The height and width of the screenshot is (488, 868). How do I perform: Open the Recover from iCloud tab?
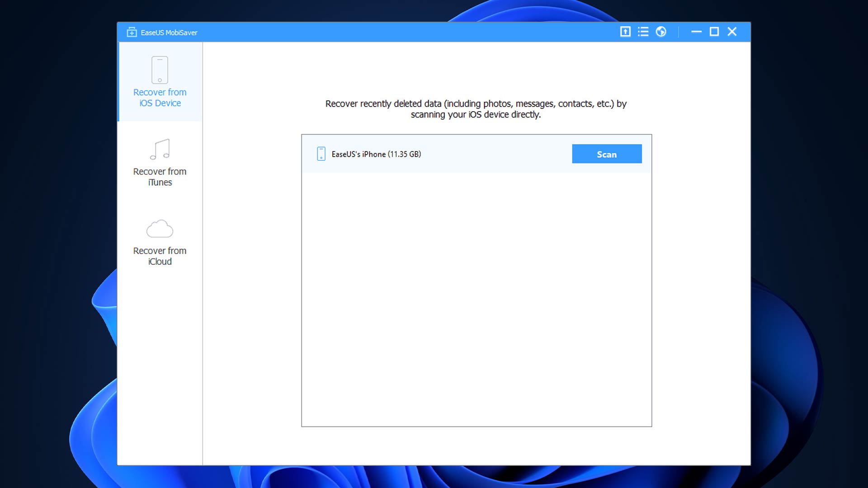[160, 242]
